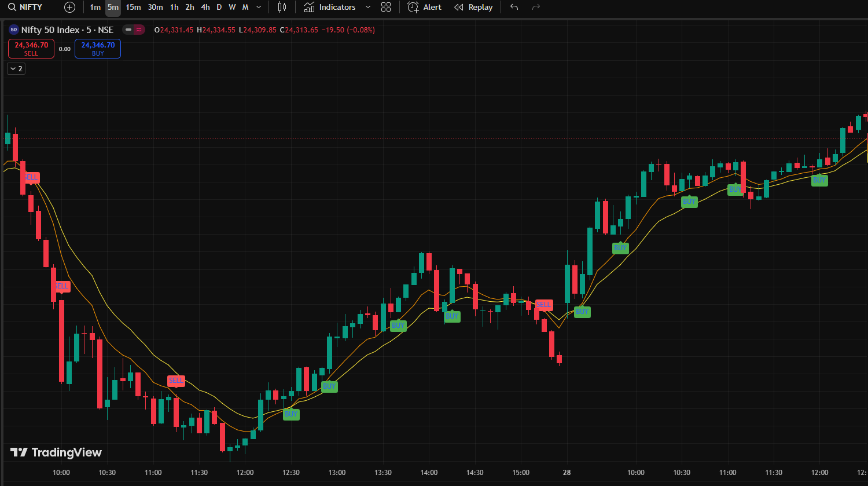Toggle the market status pill beside symbol name

[133, 30]
